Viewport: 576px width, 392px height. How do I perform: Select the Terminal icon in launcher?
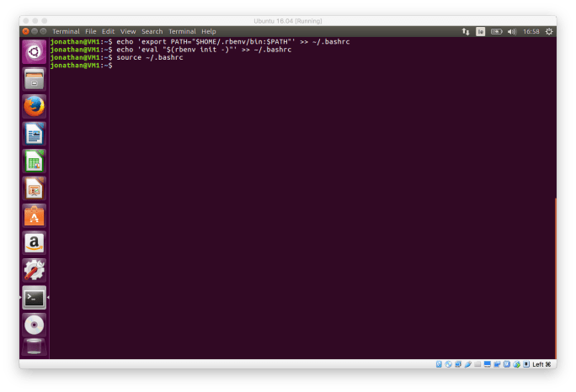pyautogui.click(x=34, y=298)
